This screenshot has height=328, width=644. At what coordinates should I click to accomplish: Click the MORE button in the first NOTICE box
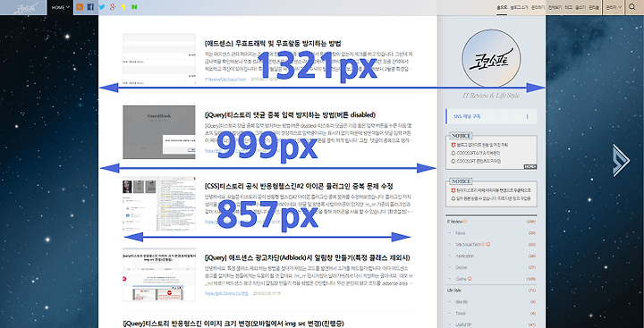[530, 166]
